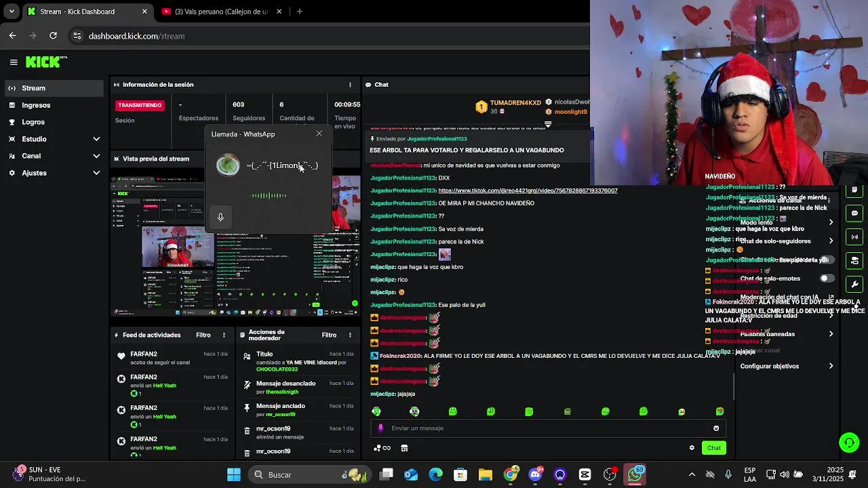Viewport: 868px width, 488px height.
Task: Pick the last quick emote with heart eyes
Action: [719, 411]
